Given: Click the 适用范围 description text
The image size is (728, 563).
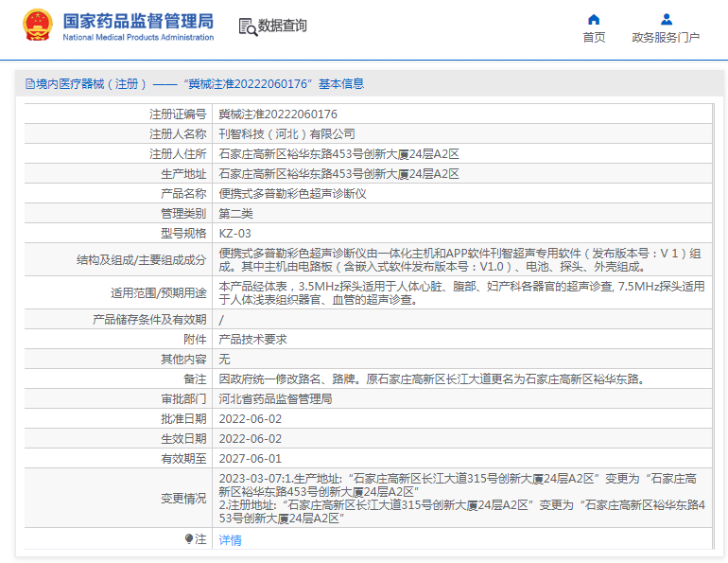Looking at the screenshot, I should tap(462, 293).
